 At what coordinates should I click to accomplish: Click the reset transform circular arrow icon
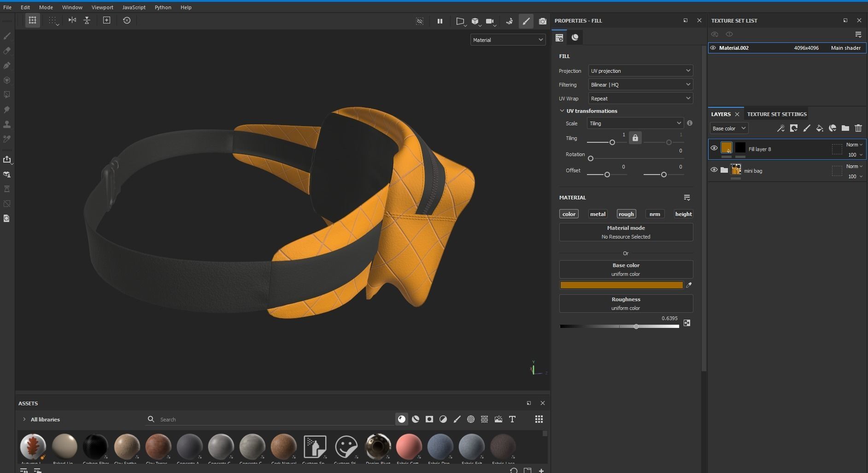coord(127,20)
